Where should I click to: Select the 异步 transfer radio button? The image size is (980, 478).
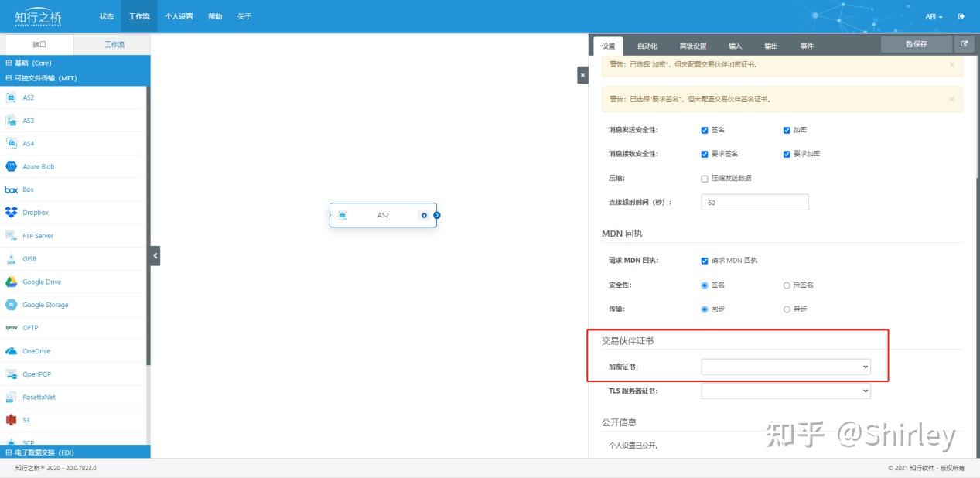786,309
